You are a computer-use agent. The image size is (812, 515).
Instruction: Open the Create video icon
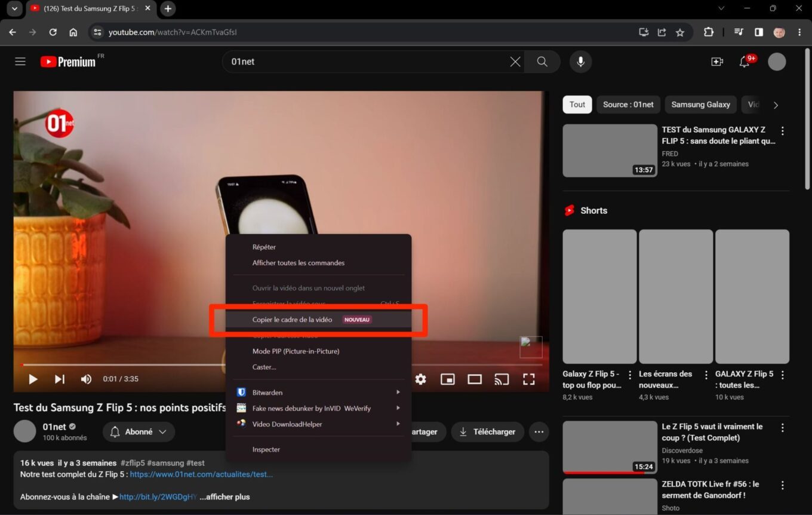717,62
